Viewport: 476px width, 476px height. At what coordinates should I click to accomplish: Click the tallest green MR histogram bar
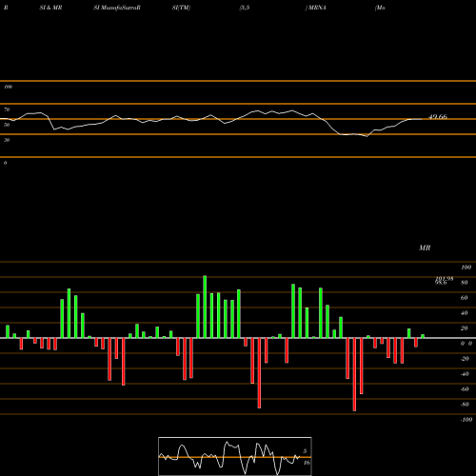tap(205, 307)
